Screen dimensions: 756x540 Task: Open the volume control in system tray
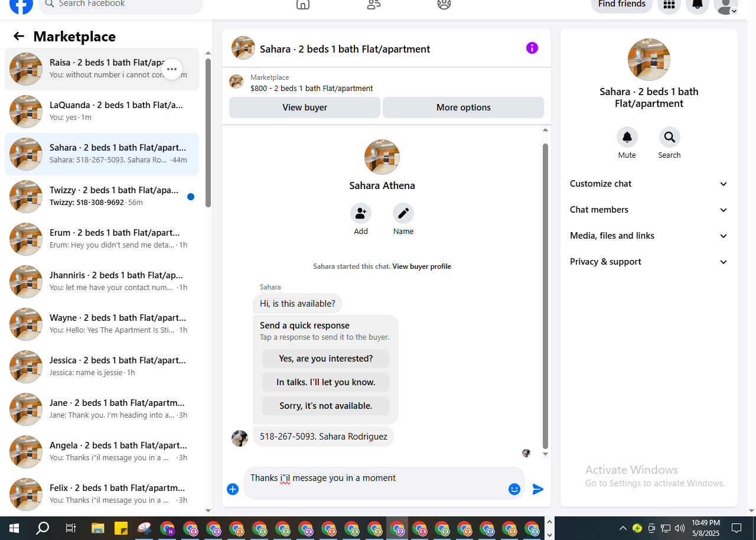(680, 528)
